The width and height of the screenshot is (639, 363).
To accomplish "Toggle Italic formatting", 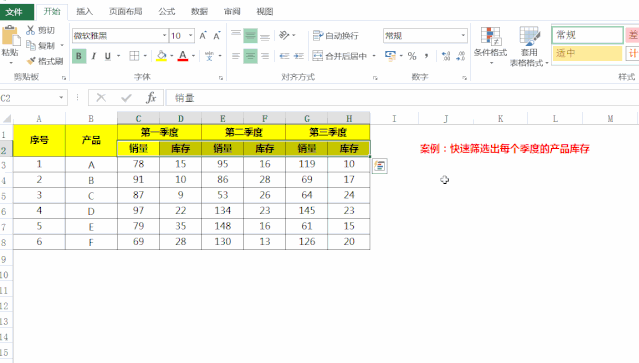I will (94, 56).
